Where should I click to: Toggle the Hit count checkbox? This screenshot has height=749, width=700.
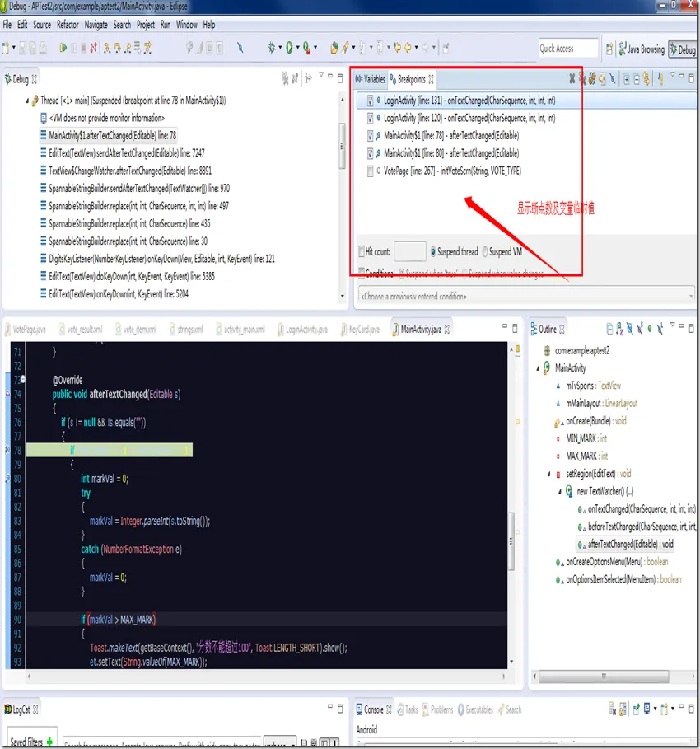point(362,251)
